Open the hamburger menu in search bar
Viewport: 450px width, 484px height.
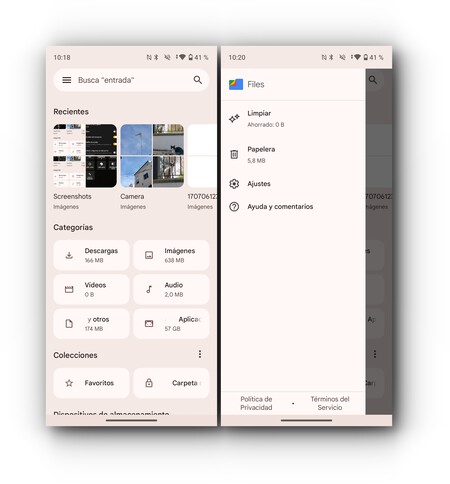coord(67,80)
